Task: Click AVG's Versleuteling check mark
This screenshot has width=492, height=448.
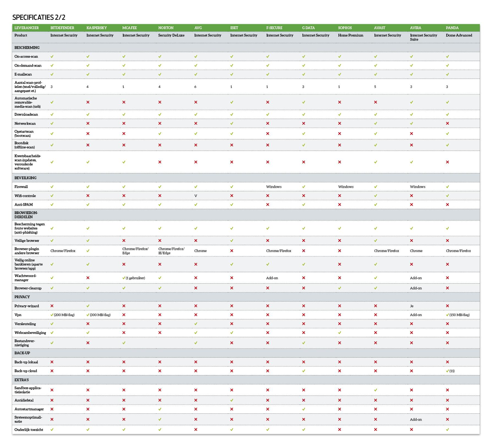Action: pyautogui.click(x=196, y=324)
